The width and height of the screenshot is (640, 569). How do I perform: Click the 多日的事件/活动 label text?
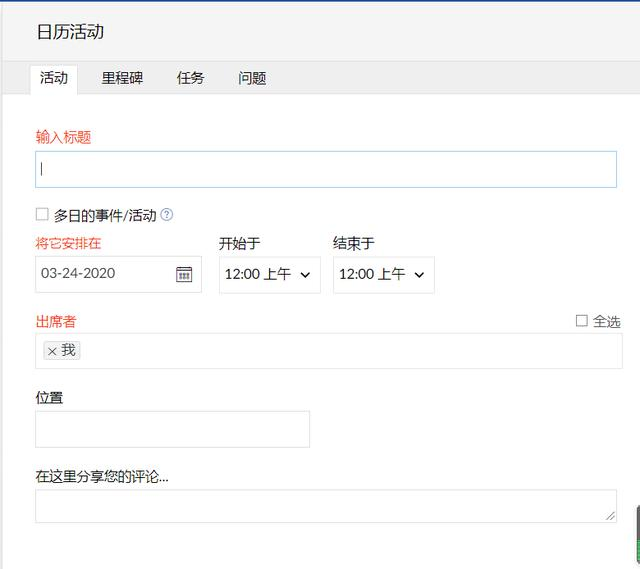tap(105, 215)
